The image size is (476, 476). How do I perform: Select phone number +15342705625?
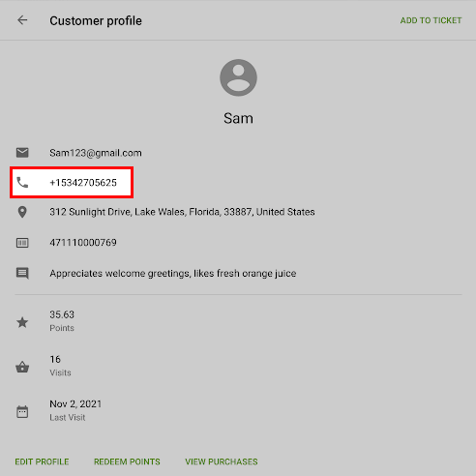point(83,183)
